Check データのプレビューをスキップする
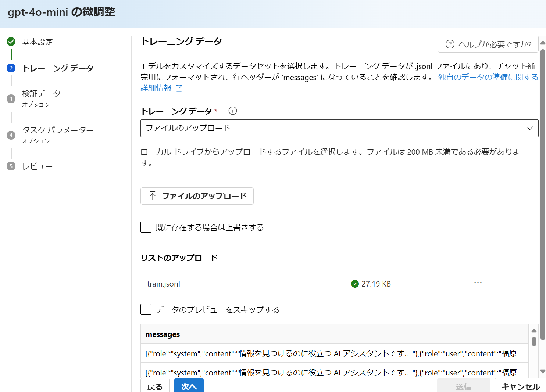Image resolution: width=546 pixels, height=392 pixels. tap(146, 309)
